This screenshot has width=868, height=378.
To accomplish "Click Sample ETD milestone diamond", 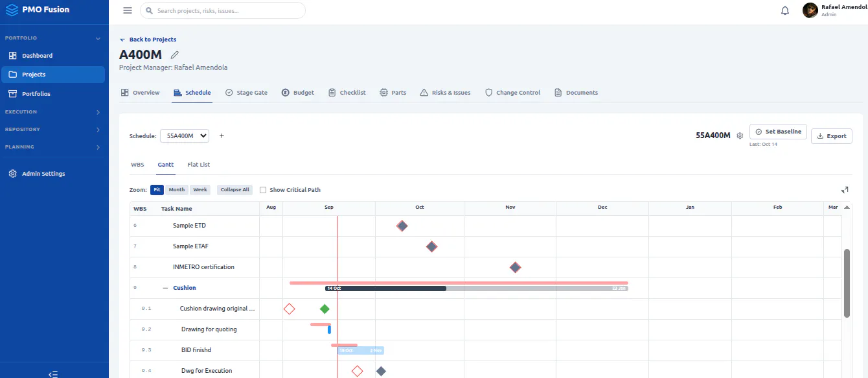I will tap(402, 226).
